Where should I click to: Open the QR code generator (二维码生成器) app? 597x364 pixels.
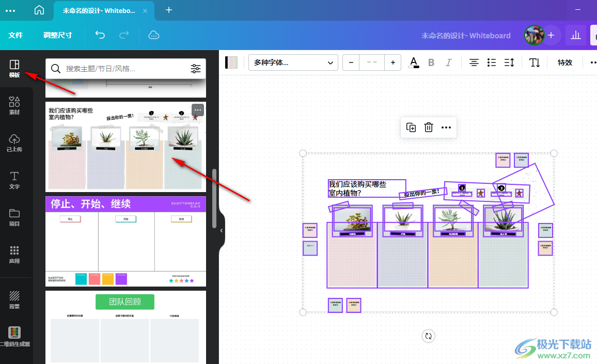pyautogui.click(x=14, y=337)
